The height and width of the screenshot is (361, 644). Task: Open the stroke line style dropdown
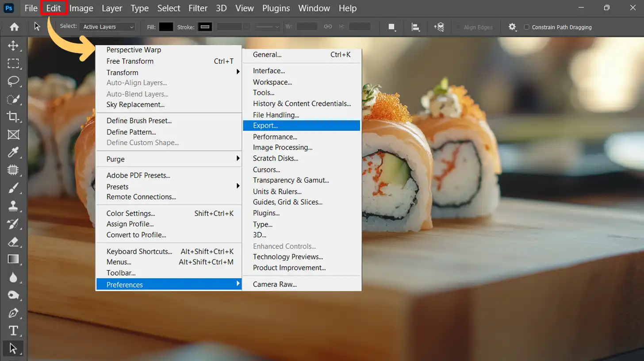[x=268, y=27]
